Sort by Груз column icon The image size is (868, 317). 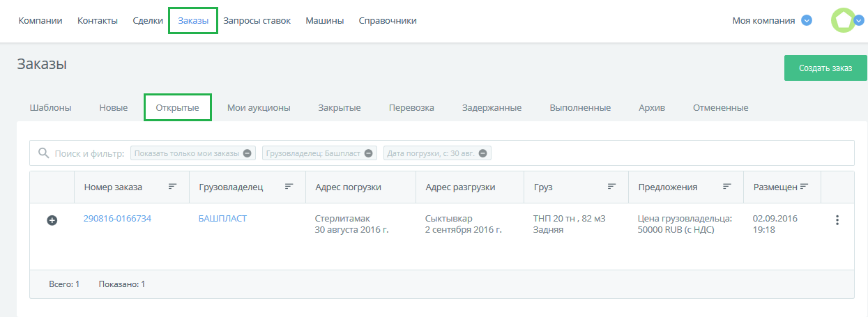coord(612,187)
